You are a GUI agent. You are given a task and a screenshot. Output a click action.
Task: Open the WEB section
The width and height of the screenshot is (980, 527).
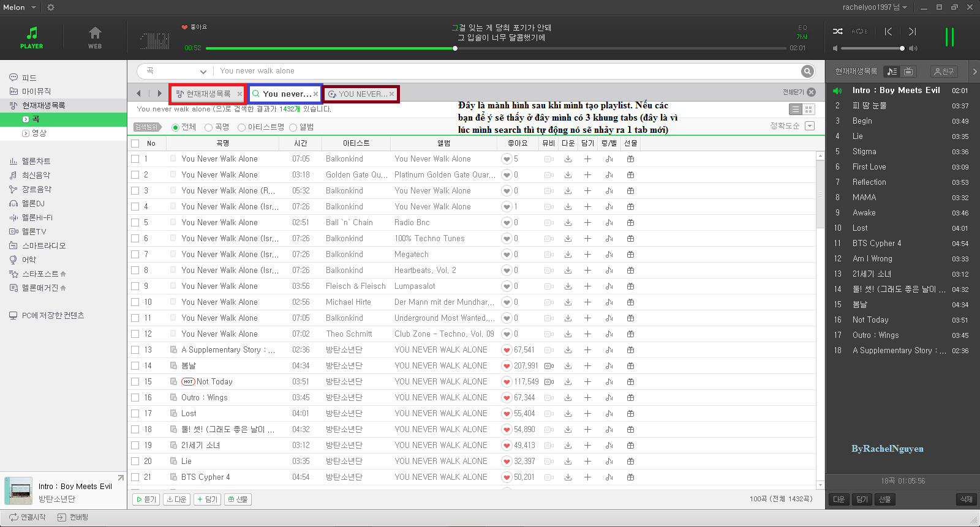[95, 37]
